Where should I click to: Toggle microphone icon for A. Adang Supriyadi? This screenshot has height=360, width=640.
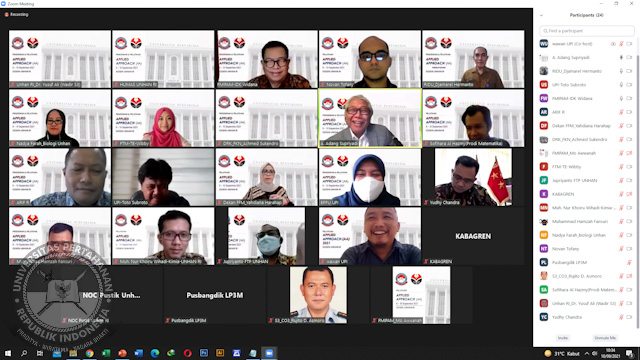pyautogui.click(x=621, y=58)
